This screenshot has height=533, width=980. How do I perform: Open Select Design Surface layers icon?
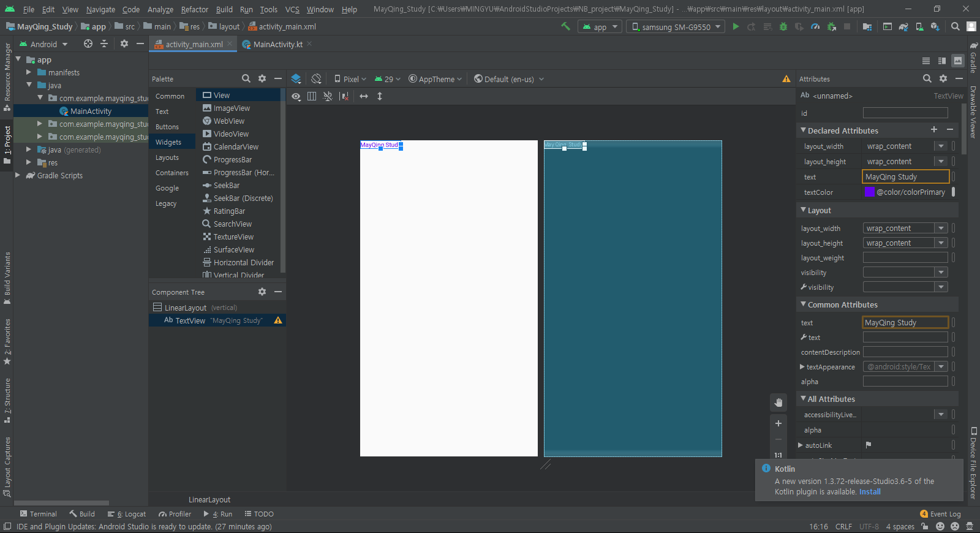pos(296,78)
